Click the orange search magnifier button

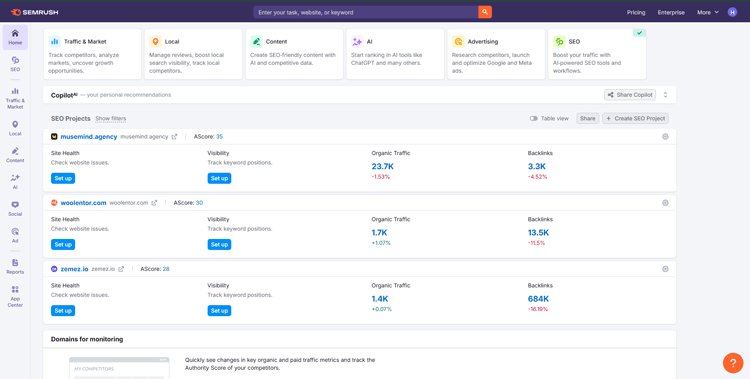(x=485, y=12)
